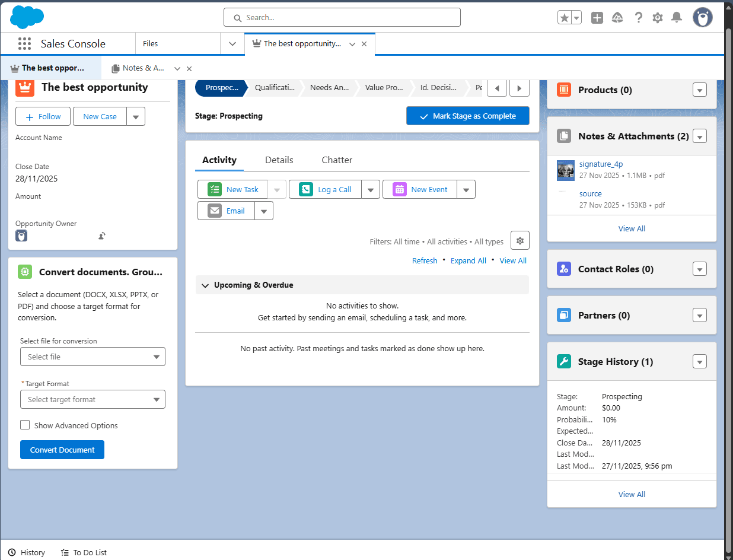
Task: Select the Notes & A... subtab
Action: (x=144, y=68)
